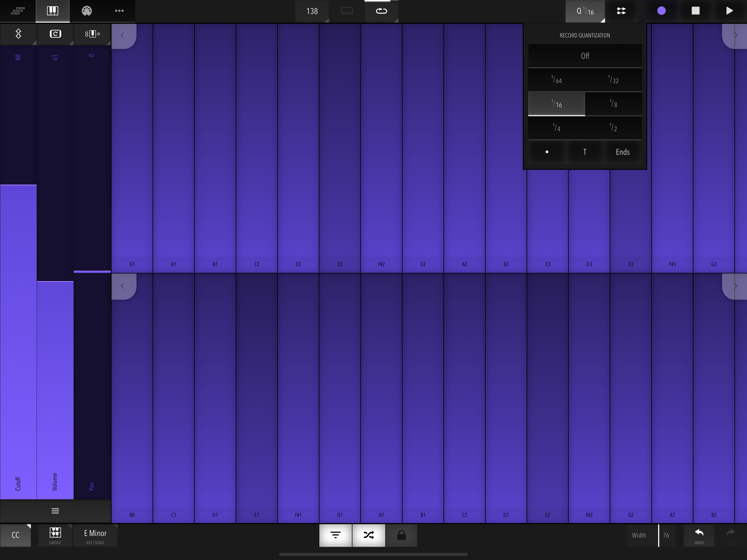The height and width of the screenshot is (560, 747).
Task: Start playback with the play button
Action: (729, 11)
